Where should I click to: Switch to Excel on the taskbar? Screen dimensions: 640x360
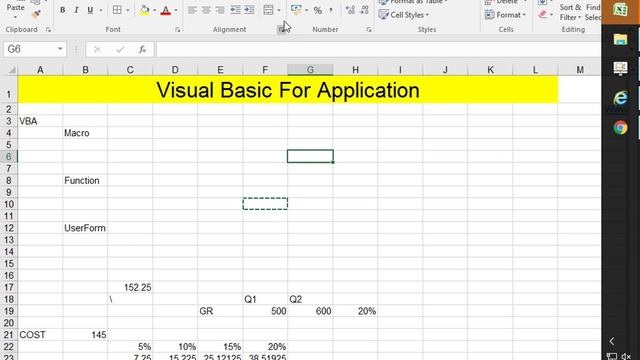[620, 10]
